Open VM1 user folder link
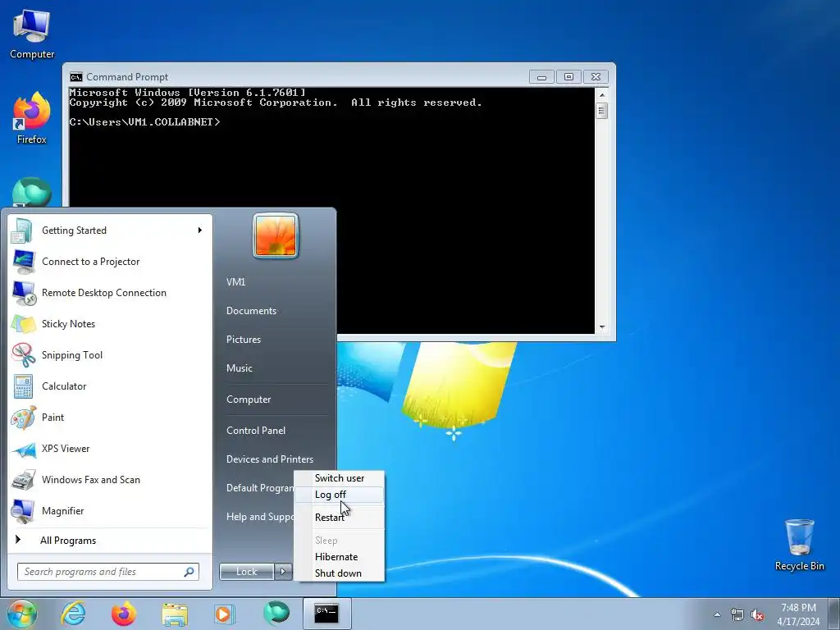Screen dimensions: 840x630 235,282
